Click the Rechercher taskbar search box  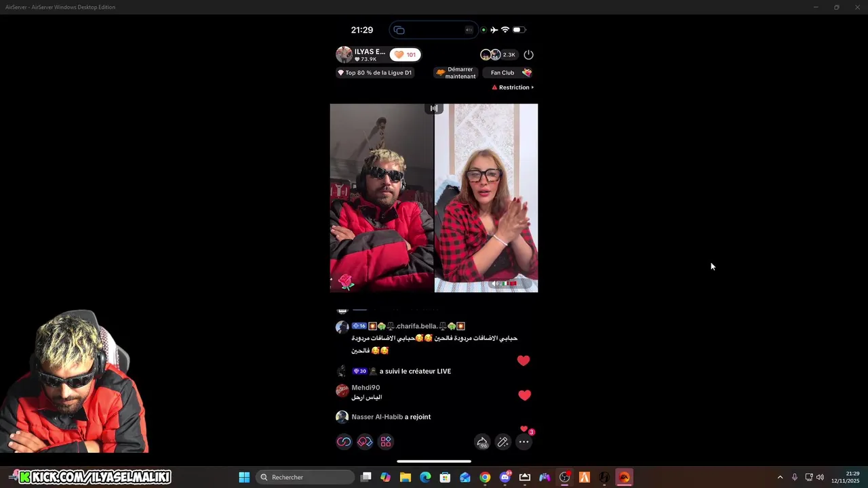(x=305, y=477)
